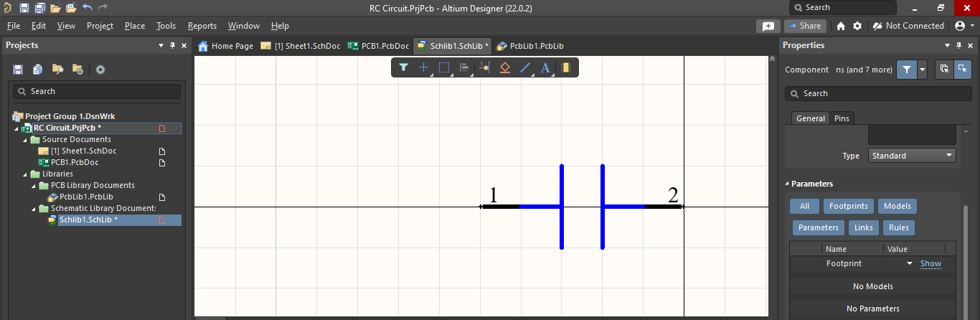Open Selection Filter in Active Bar
This screenshot has height=320, width=980.
click(x=403, y=67)
